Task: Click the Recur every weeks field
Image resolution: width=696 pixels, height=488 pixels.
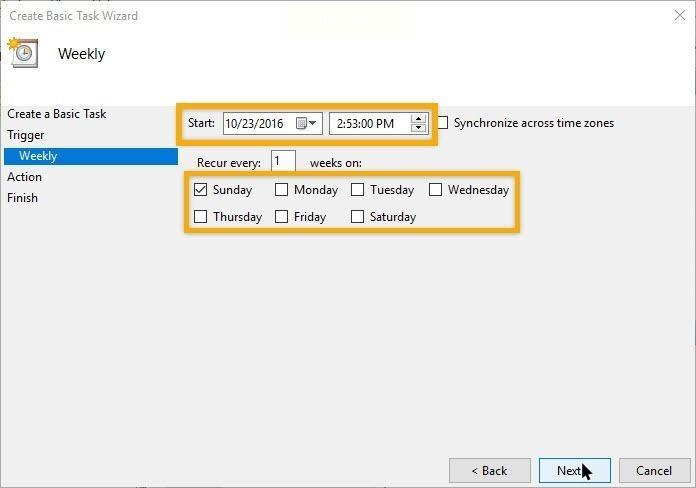Action: click(283, 161)
